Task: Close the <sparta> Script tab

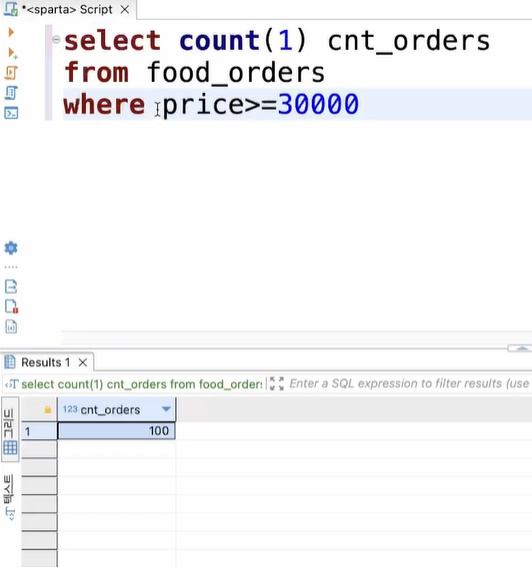Action: pos(125,10)
